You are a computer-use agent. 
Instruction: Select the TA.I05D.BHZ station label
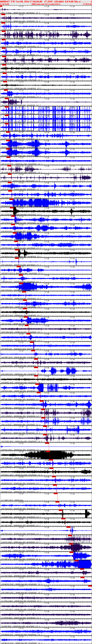pyautogui.click(x=21, y=627)
